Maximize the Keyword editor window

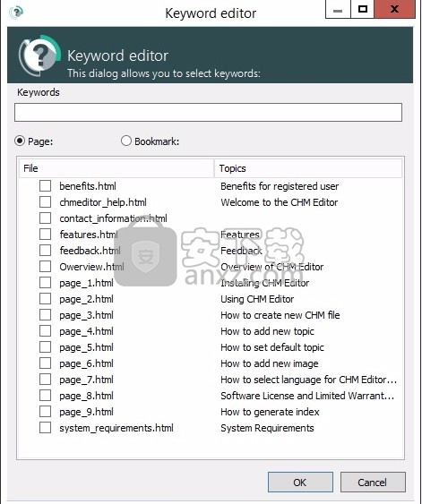click(x=363, y=9)
